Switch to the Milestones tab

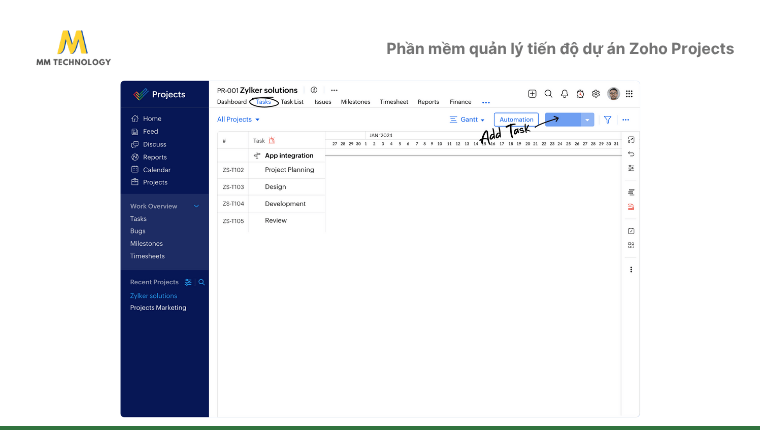point(355,102)
